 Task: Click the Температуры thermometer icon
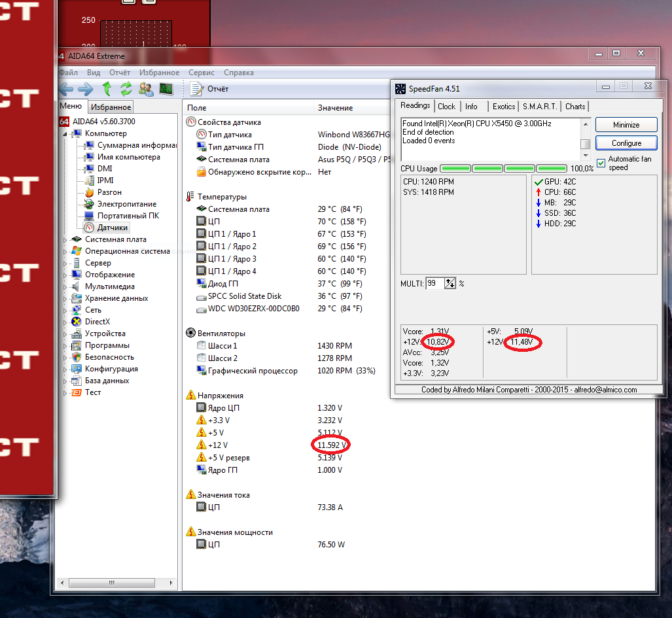190,197
